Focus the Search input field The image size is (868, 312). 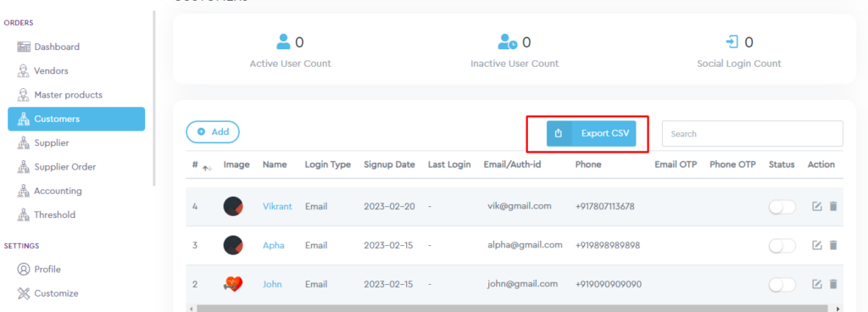tap(753, 134)
